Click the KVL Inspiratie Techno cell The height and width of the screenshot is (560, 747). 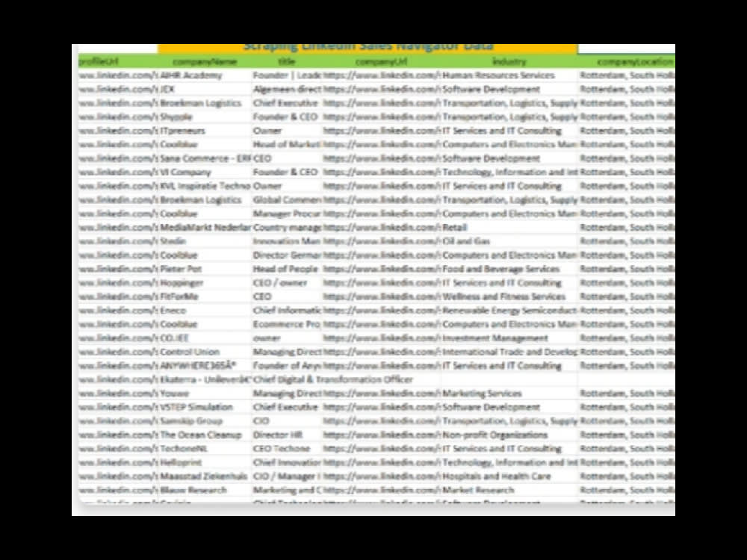(x=205, y=186)
